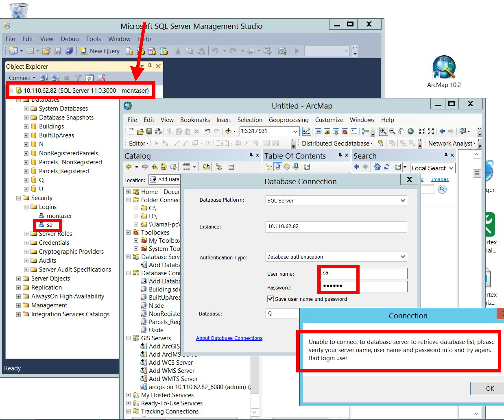Click Connect Object Explorer icon next to Connect
The height and width of the screenshot is (420, 504).
coord(44,78)
